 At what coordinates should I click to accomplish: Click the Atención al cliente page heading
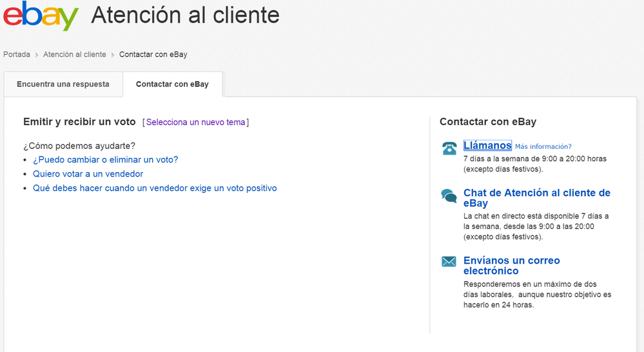(x=186, y=15)
